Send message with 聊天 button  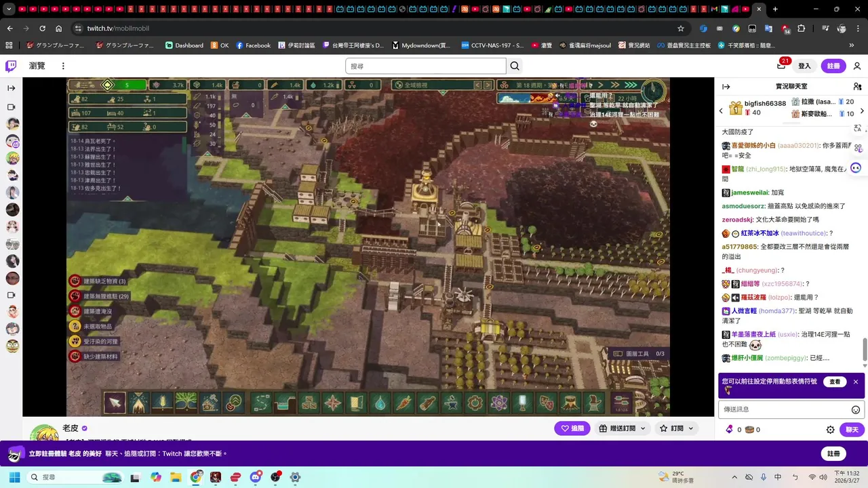tap(852, 430)
